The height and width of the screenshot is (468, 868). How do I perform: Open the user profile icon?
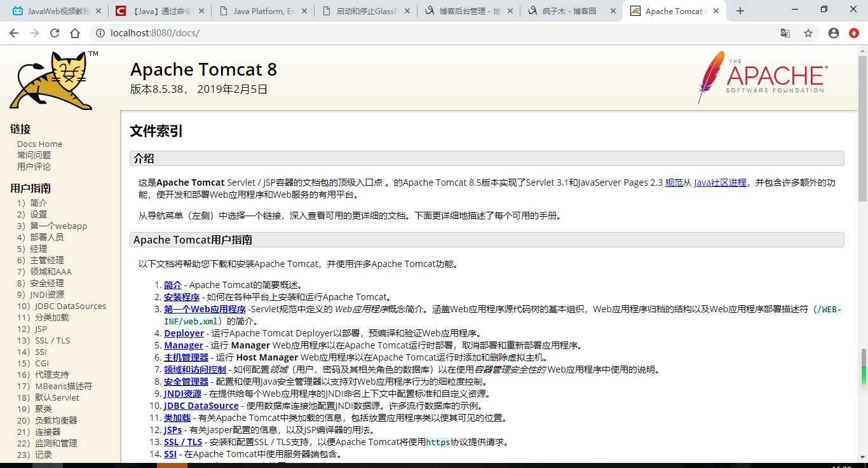point(834,33)
